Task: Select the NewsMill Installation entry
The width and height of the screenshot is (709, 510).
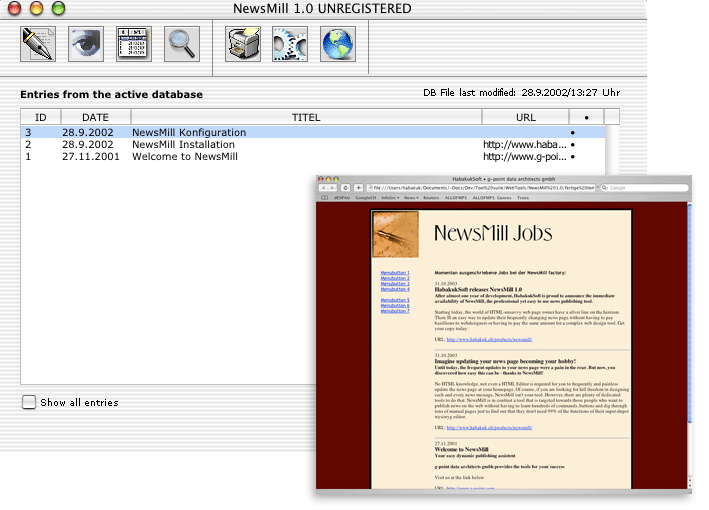Action: tap(313, 145)
